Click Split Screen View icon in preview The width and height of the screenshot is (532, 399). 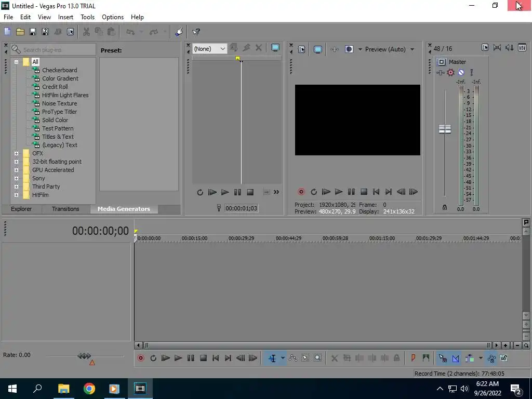pyautogui.click(x=349, y=49)
